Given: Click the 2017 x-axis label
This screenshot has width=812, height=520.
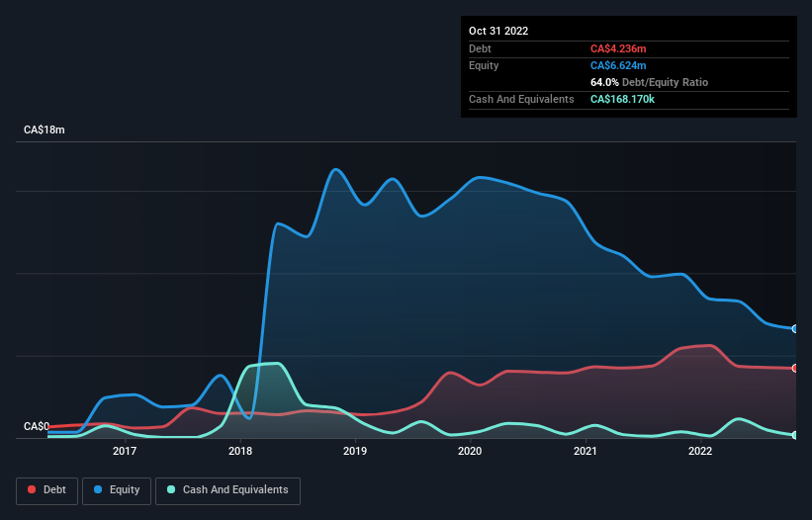Looking at the screenshot, I should (125, 451).
